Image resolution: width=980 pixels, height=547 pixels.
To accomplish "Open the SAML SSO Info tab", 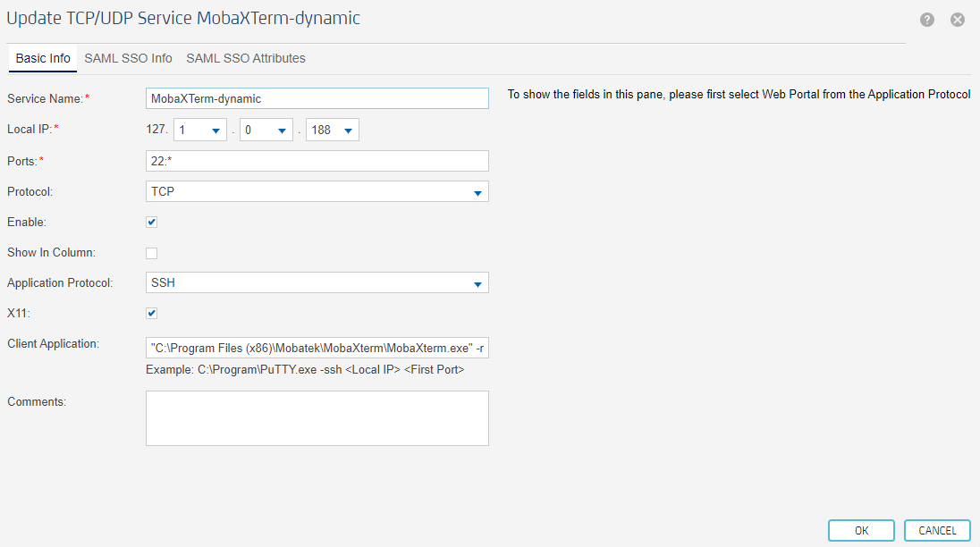I will pyautogui.click(x=128, y=58).
